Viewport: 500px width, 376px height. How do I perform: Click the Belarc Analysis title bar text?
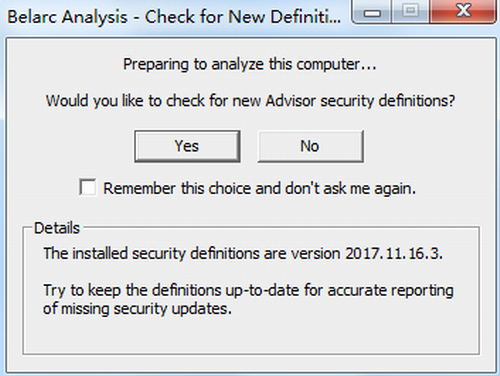174,17
